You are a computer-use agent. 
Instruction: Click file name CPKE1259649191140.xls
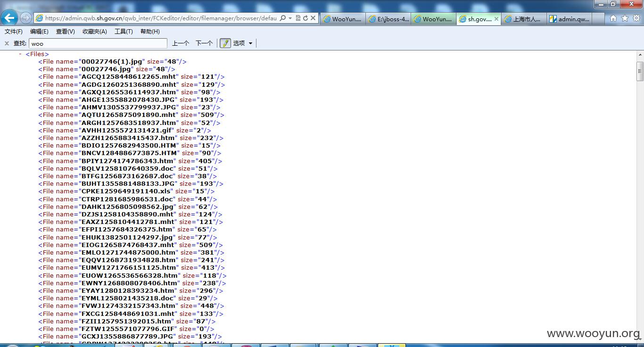click(x=126, y=191)
